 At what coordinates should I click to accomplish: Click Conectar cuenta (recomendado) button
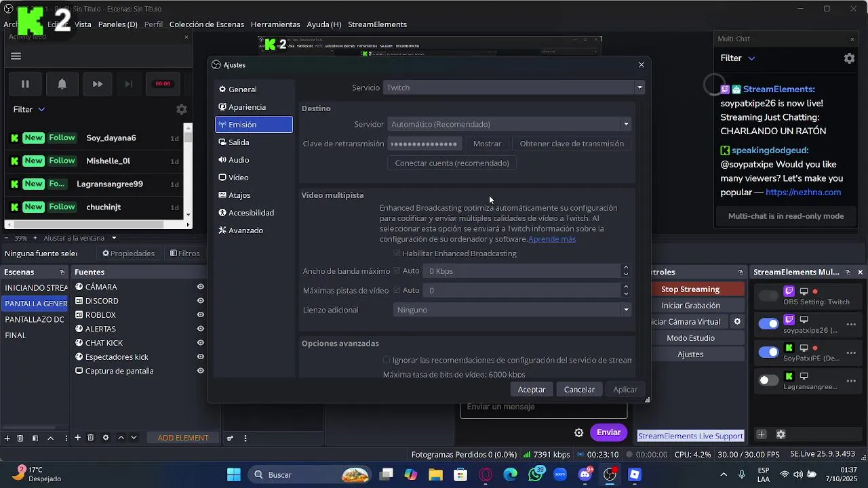[452, 163]
